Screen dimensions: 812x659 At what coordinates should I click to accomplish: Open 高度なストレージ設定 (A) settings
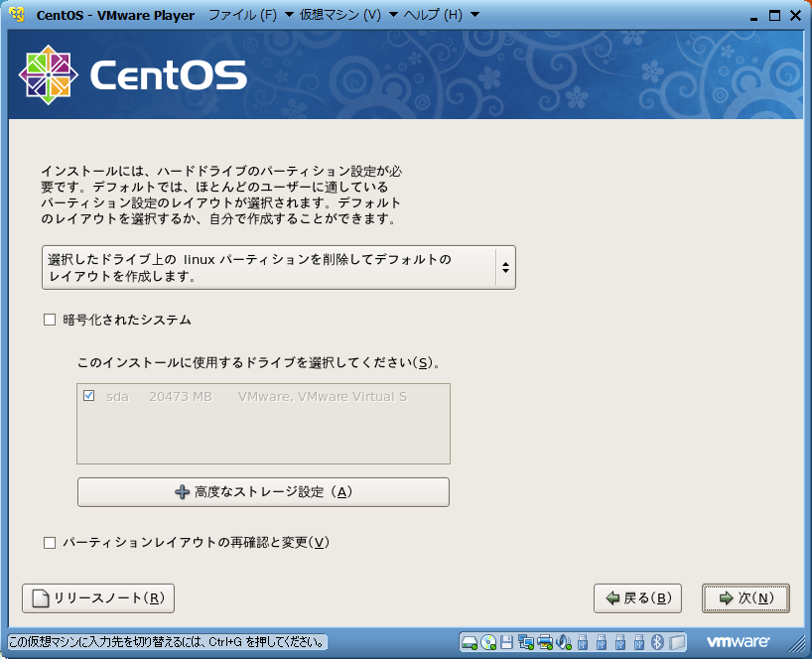tap(263, 492)
